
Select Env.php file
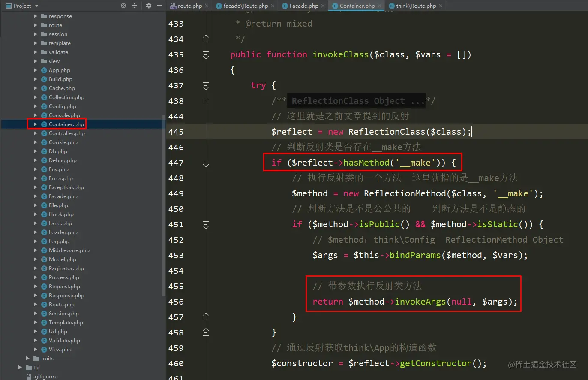pyautogui.click(x=58, y=169)
